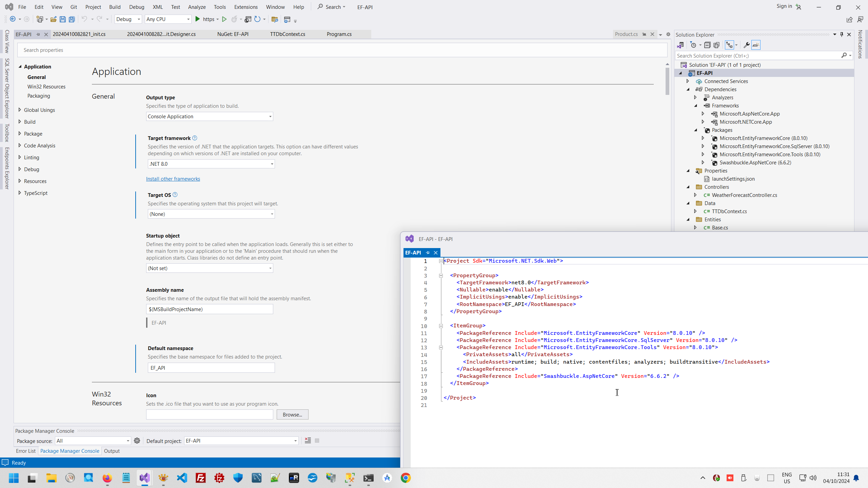Click the properties page vertical scrollbar
The width and height of the screenshot is (868, 488).
pyautogui.click(x=667, y=81)
